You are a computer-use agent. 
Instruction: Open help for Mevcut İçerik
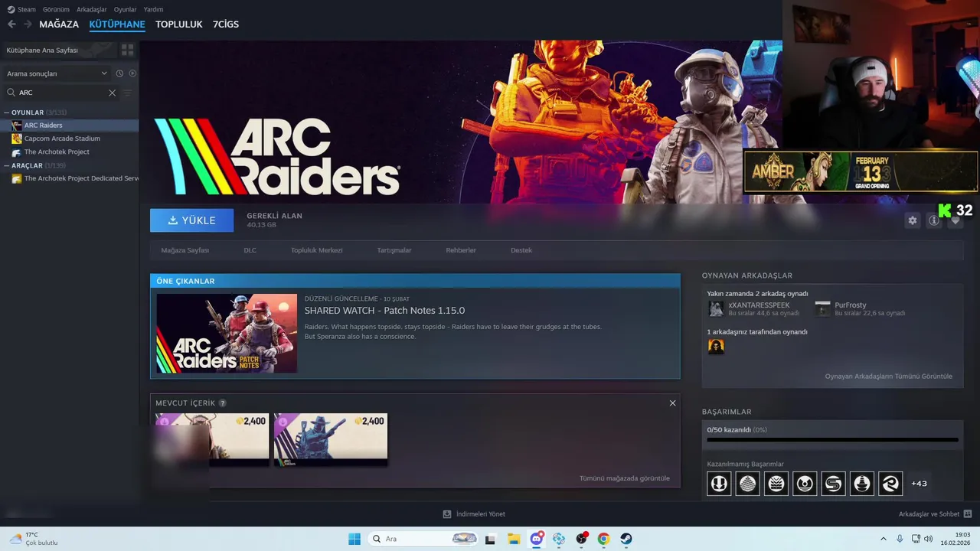223,403
